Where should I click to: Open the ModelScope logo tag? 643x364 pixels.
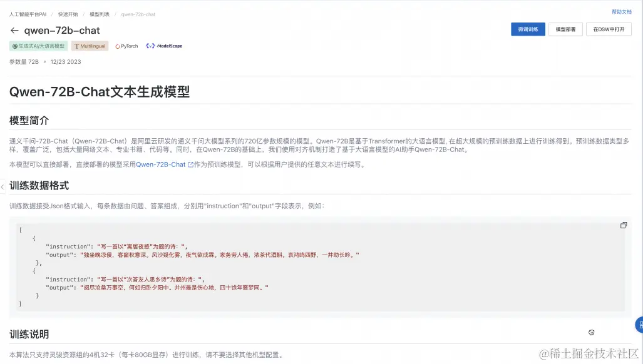click(164, 46)
